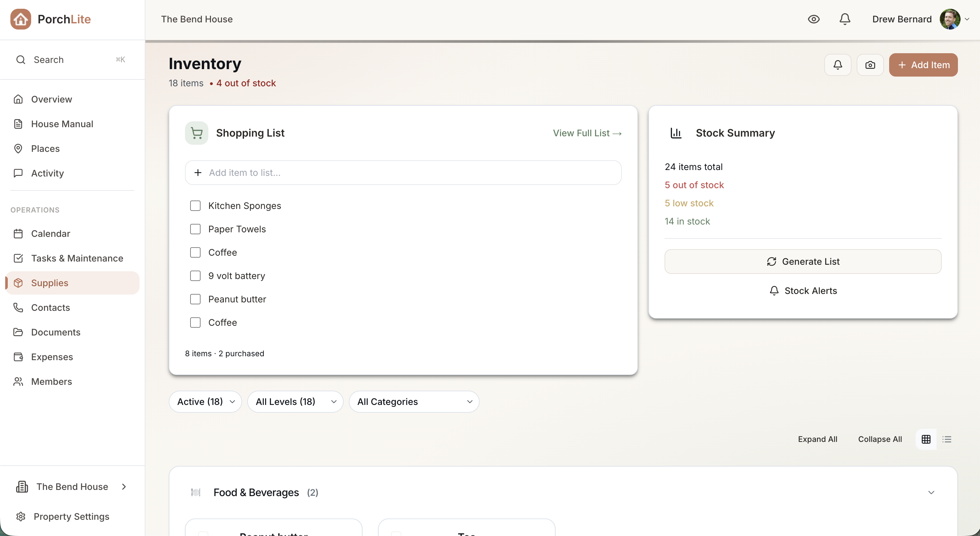
Task: Go to Tasks & Maintenance page
Action: (x=77, y=258)
